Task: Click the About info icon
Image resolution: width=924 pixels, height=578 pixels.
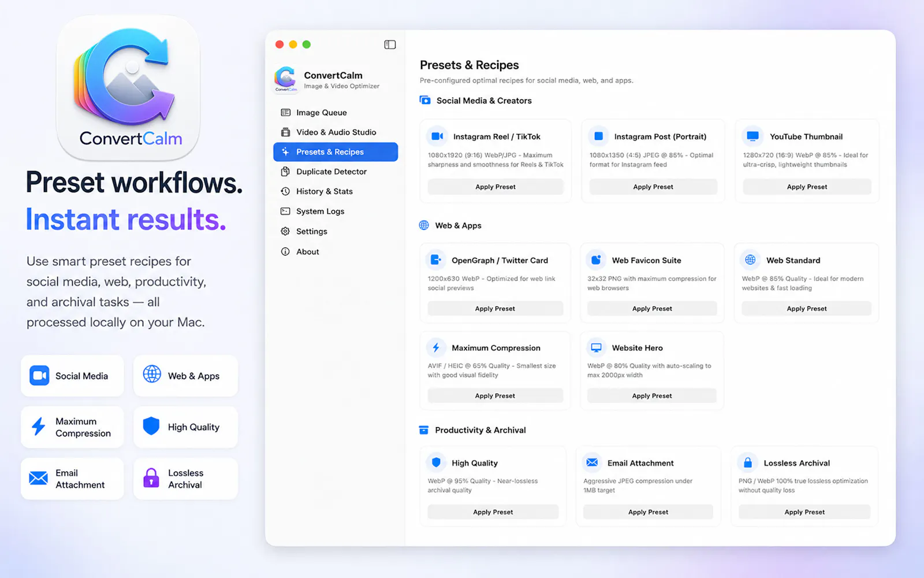Action: coord(285,251)
